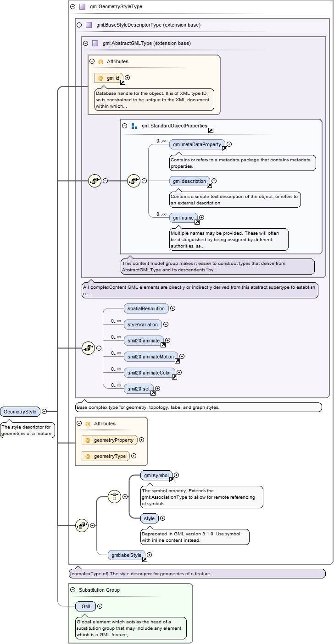Viewport: 334px width, 644px height.
Task: Collapse gml:AbstractGMLType extension base
Action: pyautogui.click(x=86, y=44)
